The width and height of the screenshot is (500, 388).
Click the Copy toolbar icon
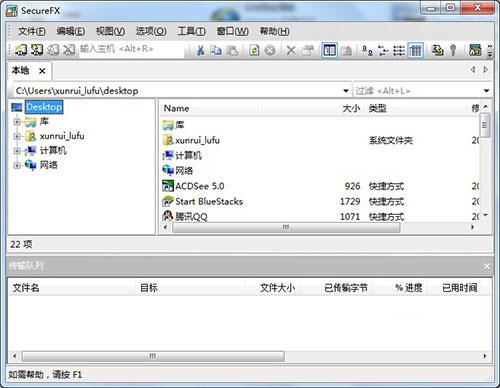216,51
